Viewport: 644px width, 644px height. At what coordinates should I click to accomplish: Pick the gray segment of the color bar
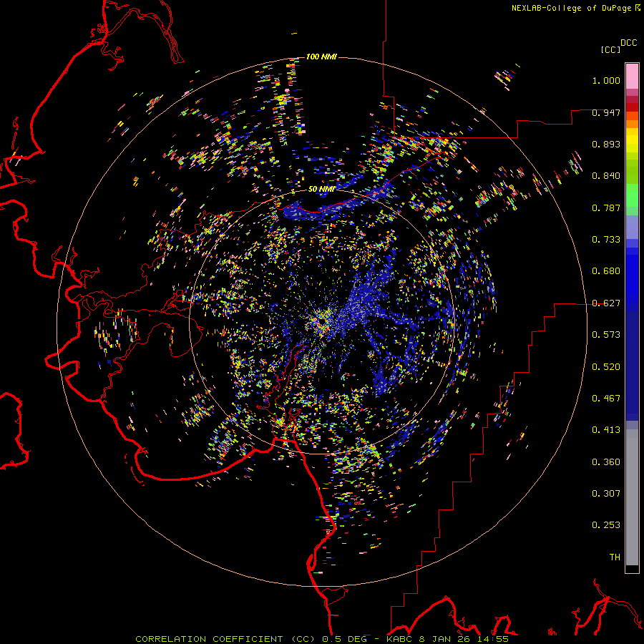coord(632,497)
